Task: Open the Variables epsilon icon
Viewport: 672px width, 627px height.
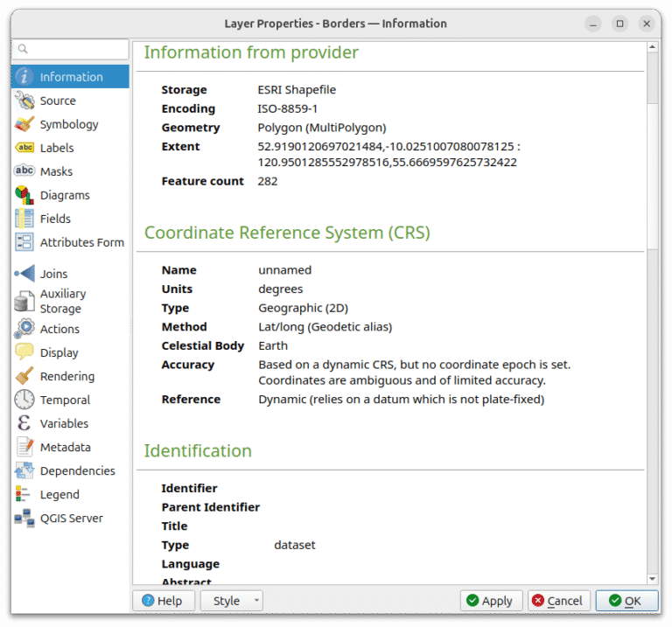Action: pyautogui.click(x=24, y=423)
